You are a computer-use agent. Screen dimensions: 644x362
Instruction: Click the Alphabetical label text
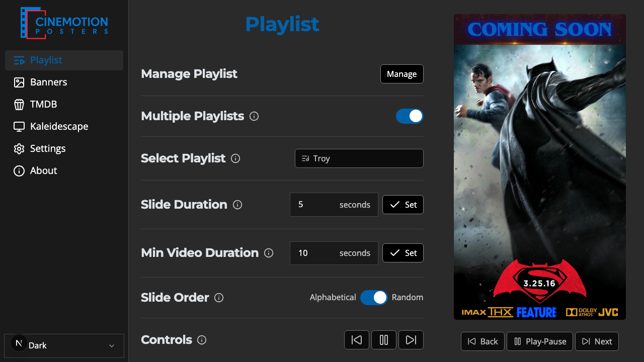pos(333,298)
